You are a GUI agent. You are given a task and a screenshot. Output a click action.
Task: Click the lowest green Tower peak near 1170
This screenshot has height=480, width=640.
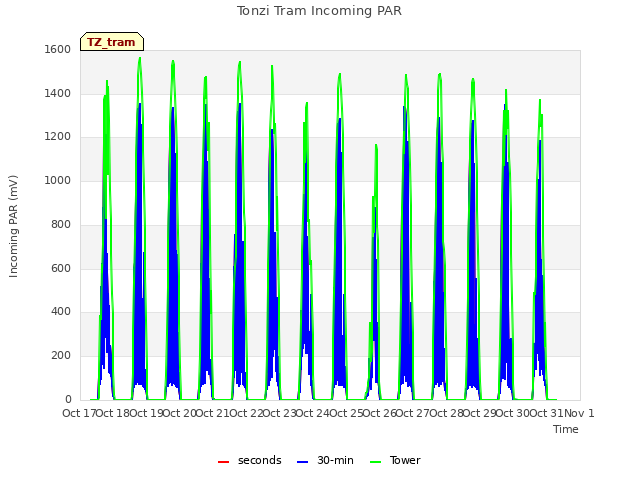point(376,145)
